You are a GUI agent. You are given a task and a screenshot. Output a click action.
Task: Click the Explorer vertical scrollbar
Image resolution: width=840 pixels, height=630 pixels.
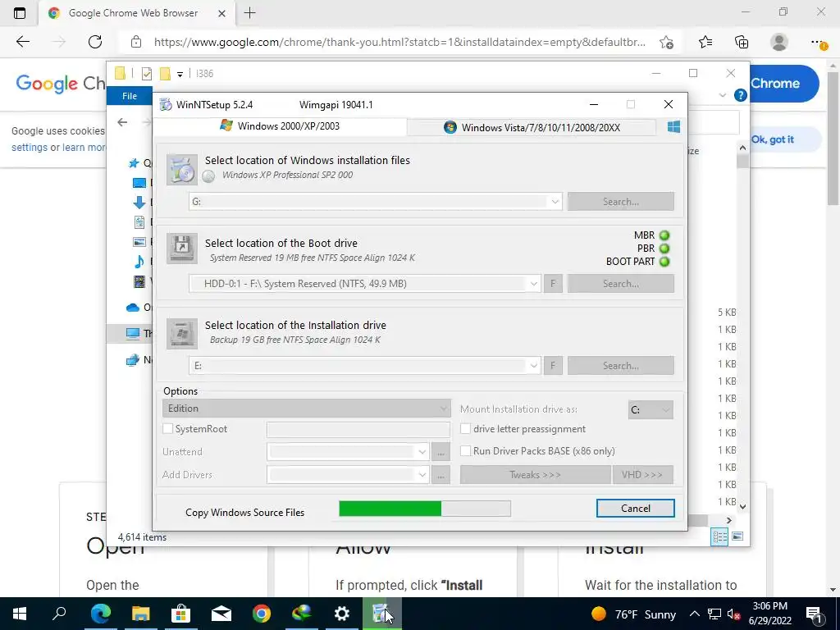point(742,326)
